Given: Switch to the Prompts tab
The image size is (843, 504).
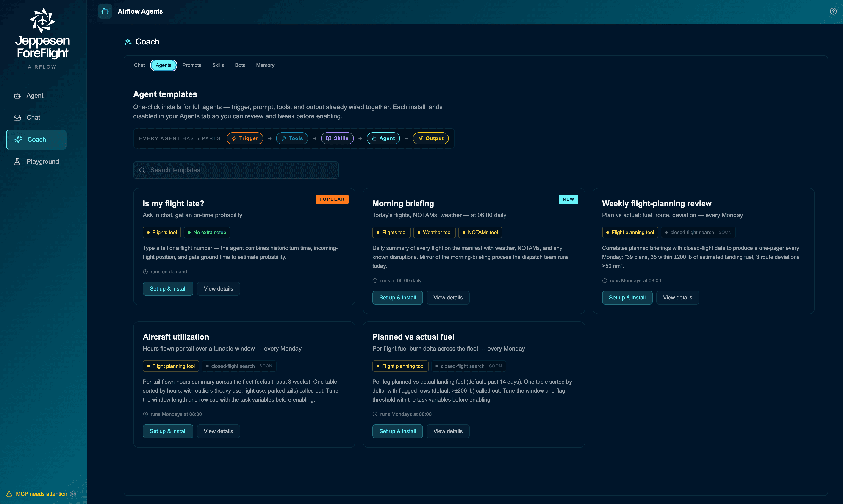Looking at the screenshot, I should [192, 65].
